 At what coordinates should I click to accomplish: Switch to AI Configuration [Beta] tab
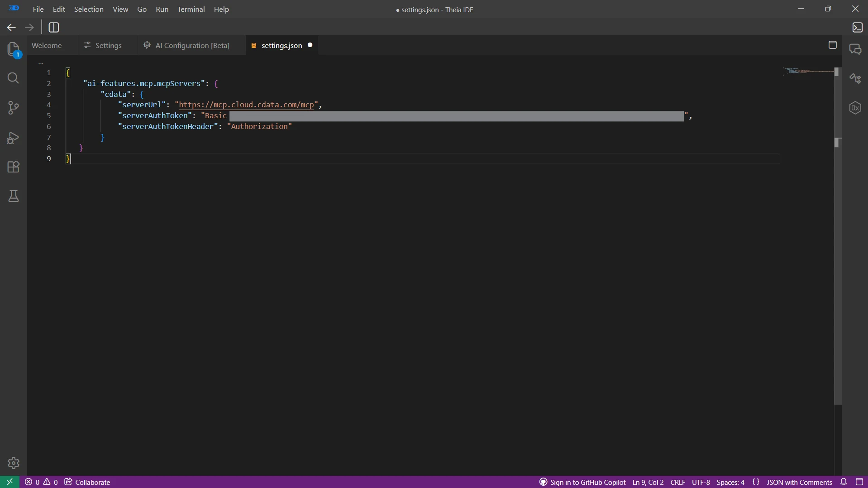pos(192,46)
